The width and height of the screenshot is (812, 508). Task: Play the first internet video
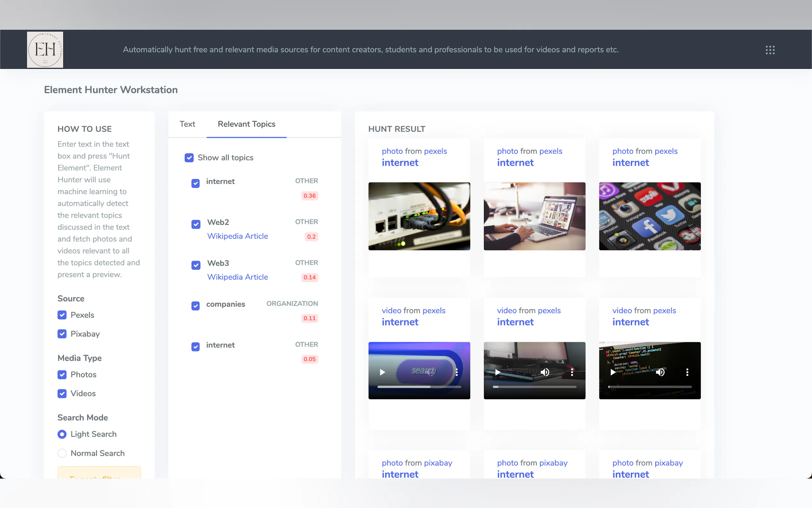click(382, 372)
